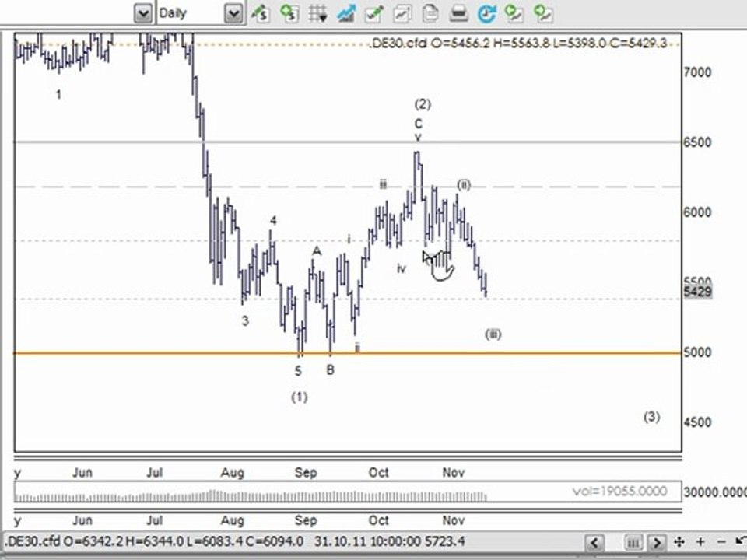Screen dimensions: 747x560
Task: Click the scroll right arrow button
Action: (657, 542)
